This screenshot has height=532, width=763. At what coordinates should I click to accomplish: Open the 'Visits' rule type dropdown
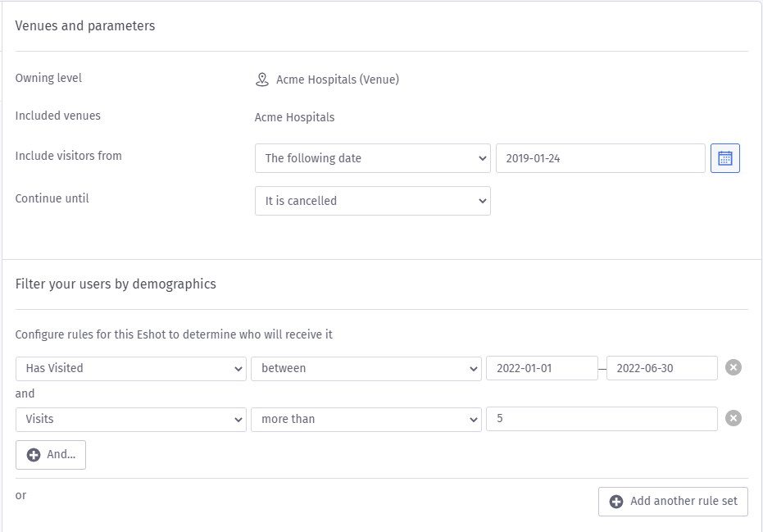tap(130, 419)
